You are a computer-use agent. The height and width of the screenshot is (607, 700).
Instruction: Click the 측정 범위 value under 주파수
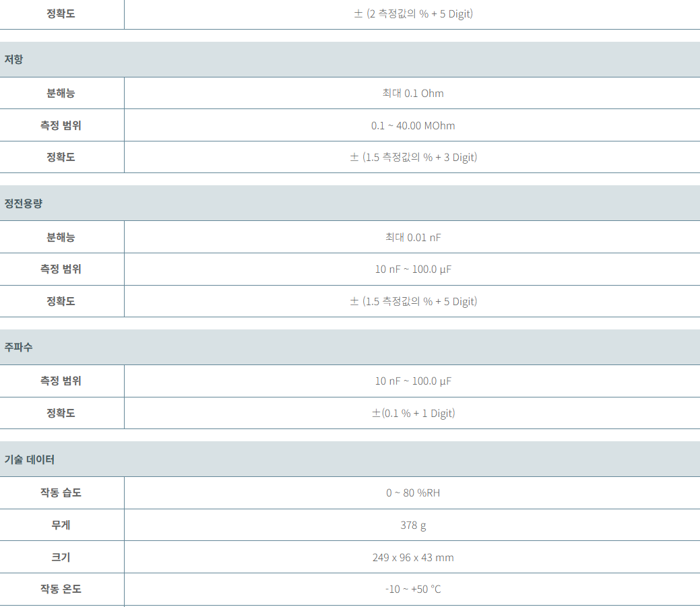point(413,381)
